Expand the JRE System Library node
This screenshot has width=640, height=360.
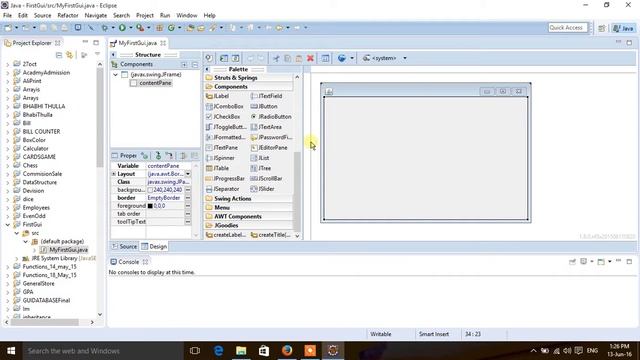coord(16,258)
